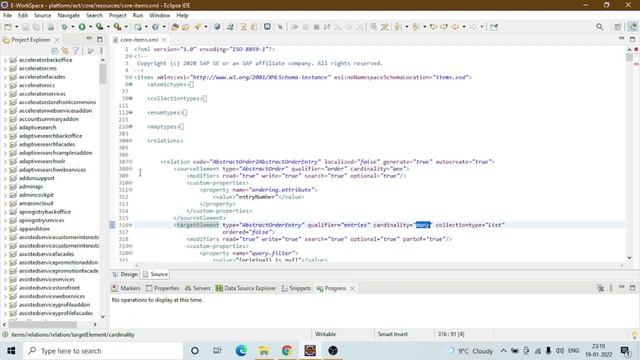Expand the acceleratorbackoffice project
Viewport: 640px width, 360px height.
pyautogui.click(x=5, y=60)
